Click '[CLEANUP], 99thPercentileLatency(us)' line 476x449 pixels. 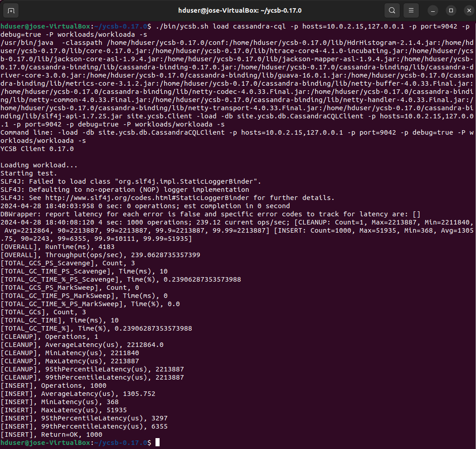(x=92, y=378)
